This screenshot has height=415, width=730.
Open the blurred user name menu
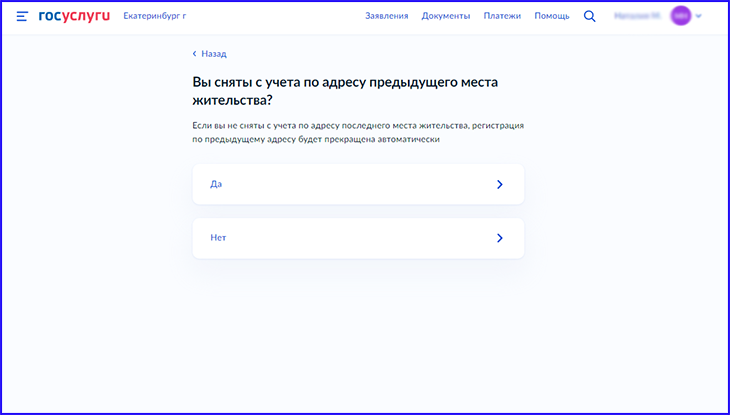637,17
